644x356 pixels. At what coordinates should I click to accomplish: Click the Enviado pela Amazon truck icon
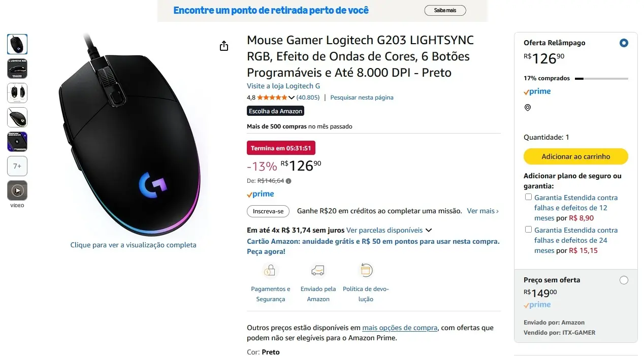pyautogui.click(x=318, y=270)
